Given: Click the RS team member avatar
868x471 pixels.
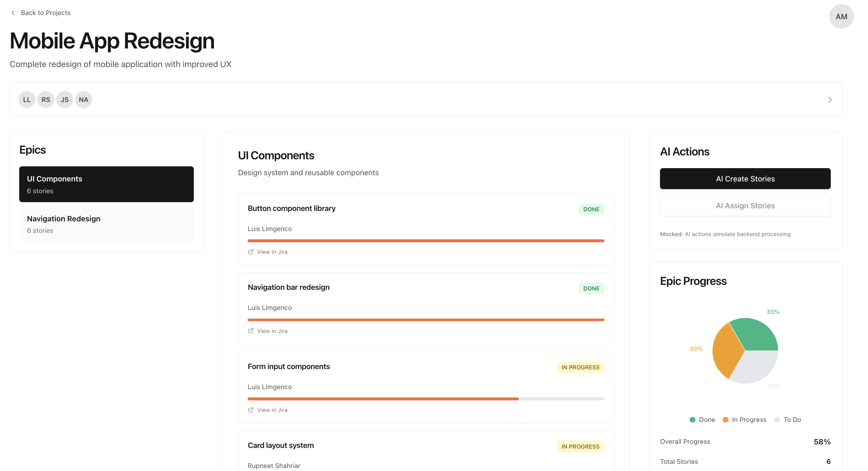Looking at the screenshot, I should coord(45,100).
